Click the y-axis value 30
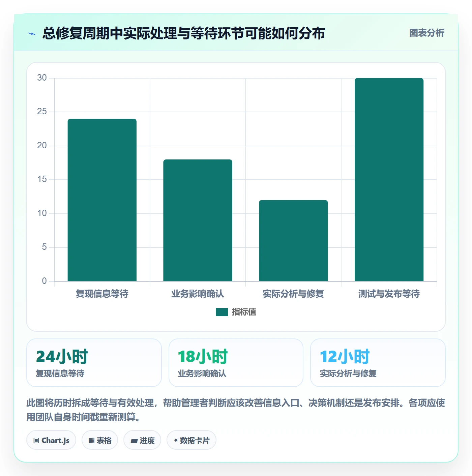472x476 pixels. click(x=42, y=78)
